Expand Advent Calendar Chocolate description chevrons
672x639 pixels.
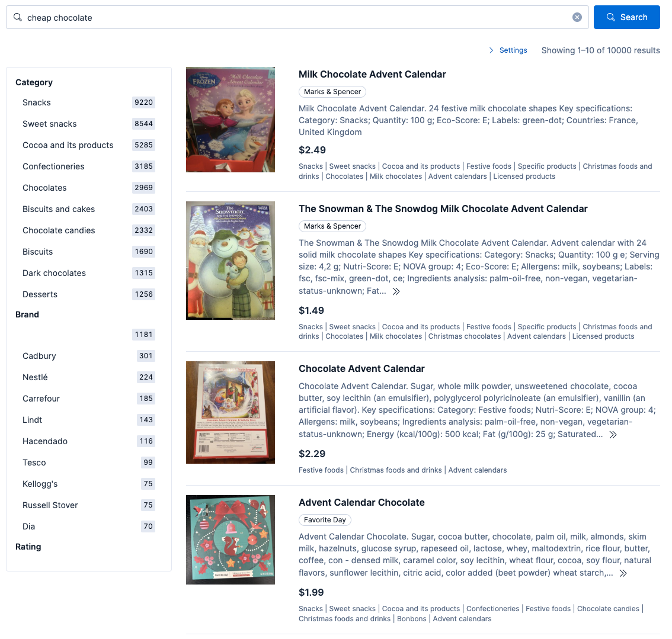[x=623, y=573]
